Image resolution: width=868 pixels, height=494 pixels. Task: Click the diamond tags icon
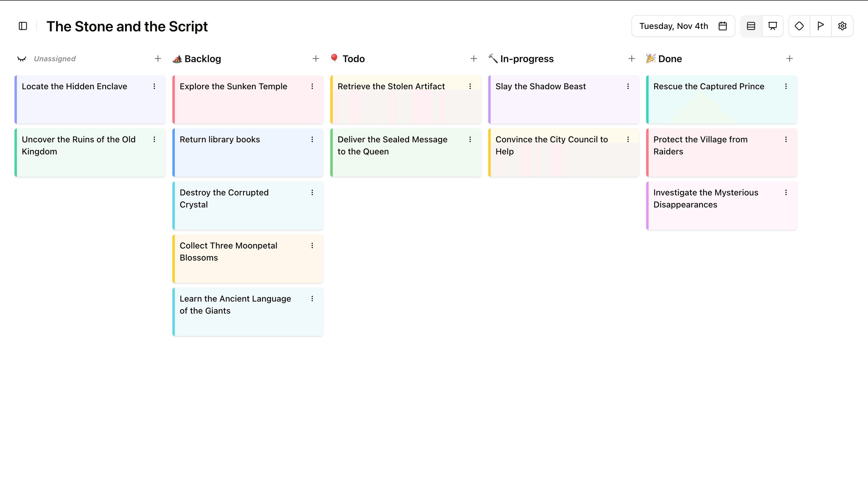[799, 26]
